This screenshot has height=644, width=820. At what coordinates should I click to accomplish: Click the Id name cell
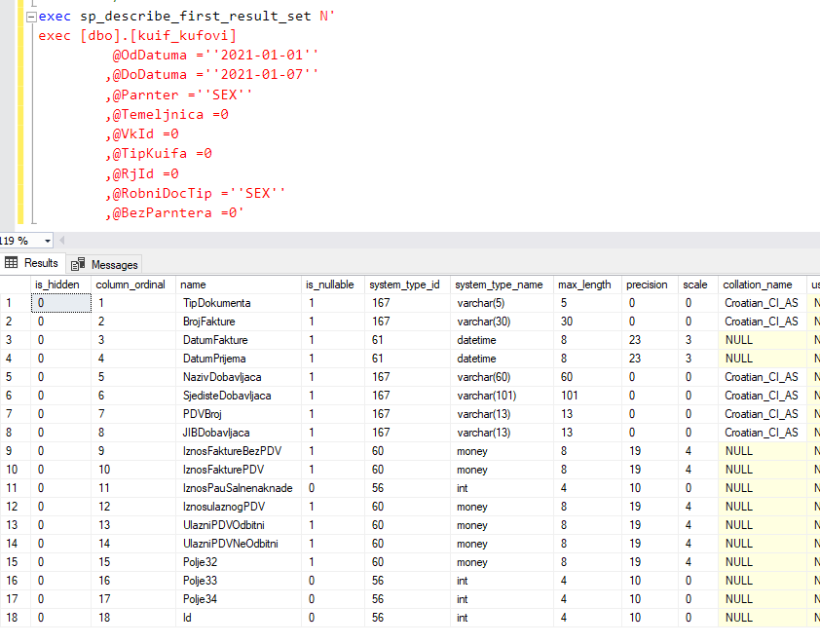click(238, 618)
